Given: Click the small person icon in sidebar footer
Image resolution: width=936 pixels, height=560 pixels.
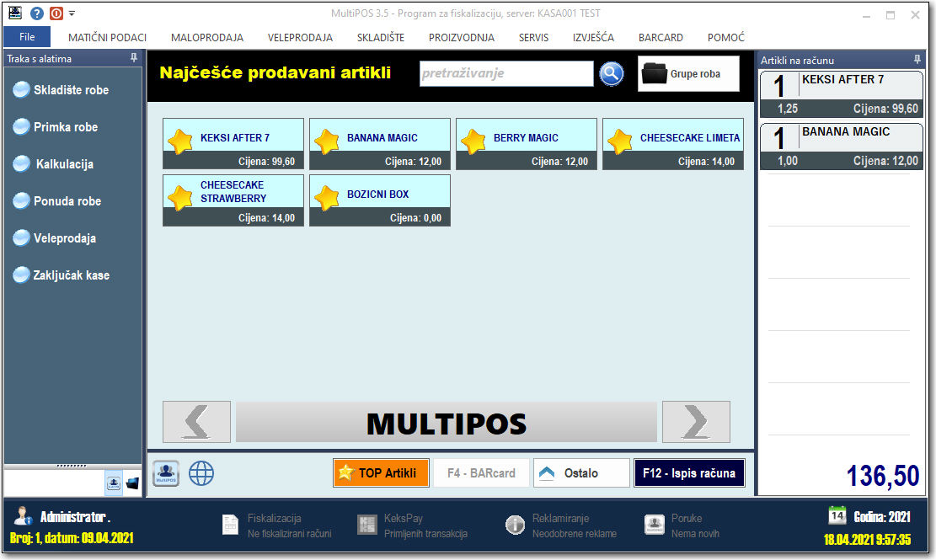Looking at the screenshot, I should coord(114,483).
